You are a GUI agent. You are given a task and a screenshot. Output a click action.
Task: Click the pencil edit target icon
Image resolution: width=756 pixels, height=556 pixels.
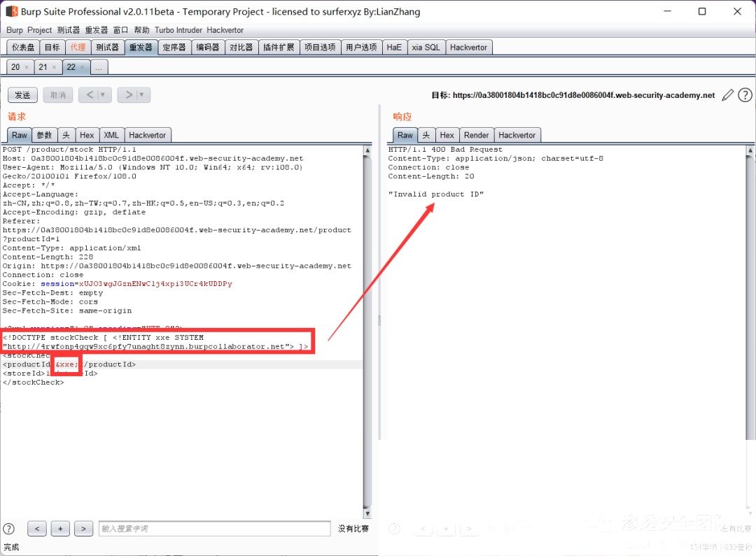coord(727,95)
